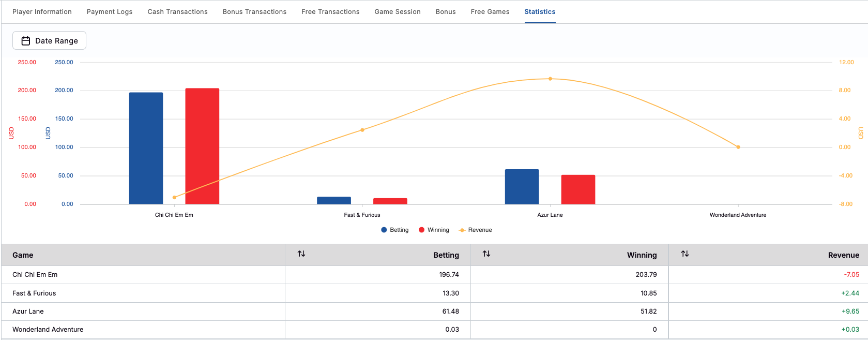Click the red Azur Lane winning bar

point(578,189)
